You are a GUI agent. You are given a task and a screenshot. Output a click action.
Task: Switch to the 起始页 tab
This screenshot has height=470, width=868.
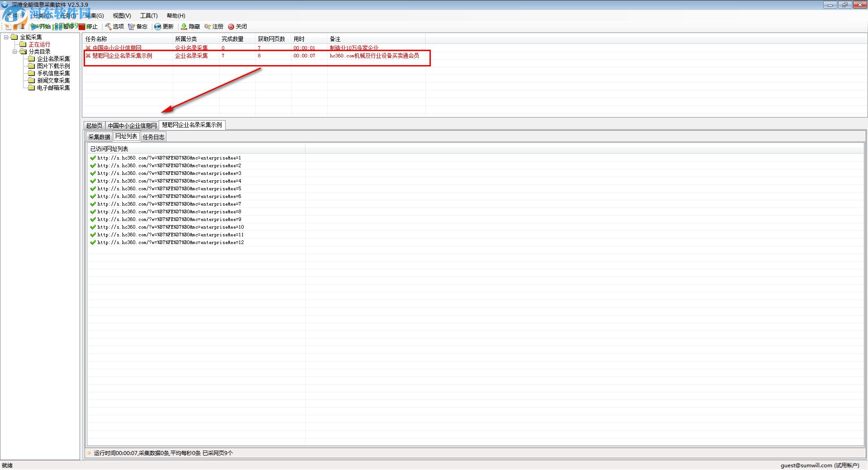coord(94,126)
